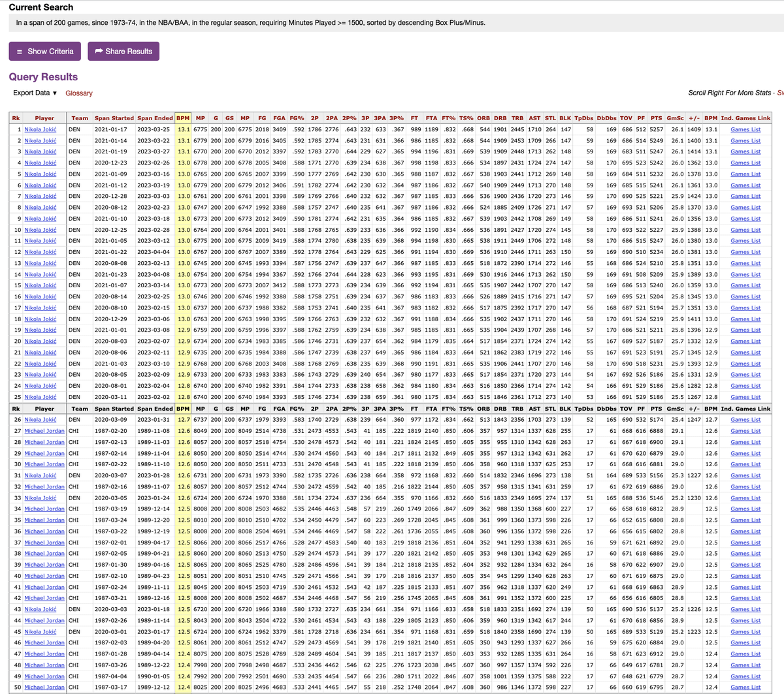Sort by Span Started in first header row
This screenshot has height=694, width=784.
tap(114, 118)
